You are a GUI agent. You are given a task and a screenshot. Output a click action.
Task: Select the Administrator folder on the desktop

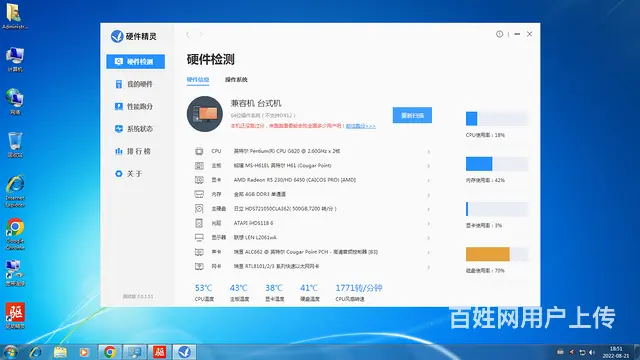[15, 16]
